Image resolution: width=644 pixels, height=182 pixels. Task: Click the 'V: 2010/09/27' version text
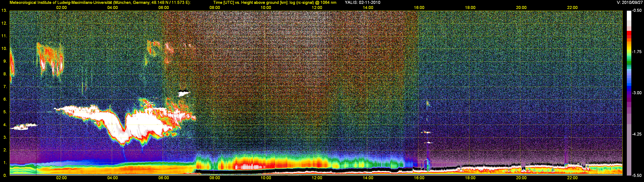[x=629, y=3]
